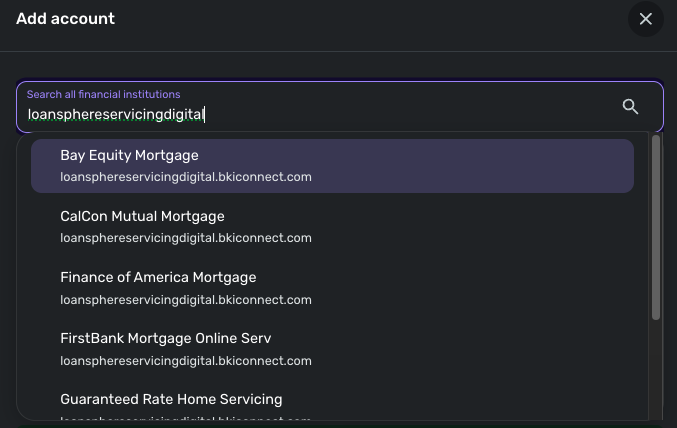
Task: Click the URL under Bay Equity Mortgage
Action: tap(186, 177)
